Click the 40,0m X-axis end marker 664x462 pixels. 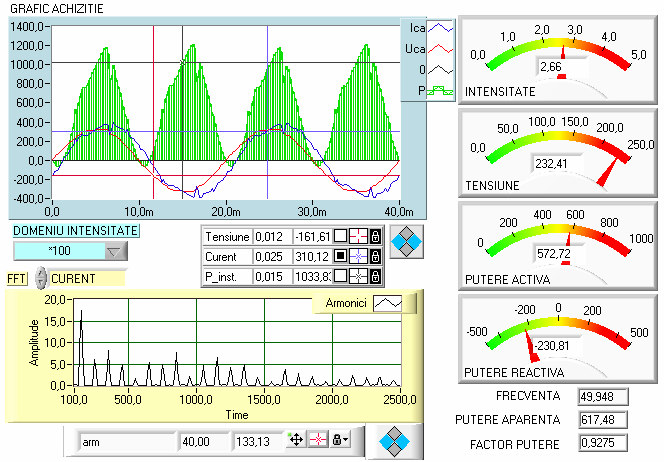coord(399,211)
